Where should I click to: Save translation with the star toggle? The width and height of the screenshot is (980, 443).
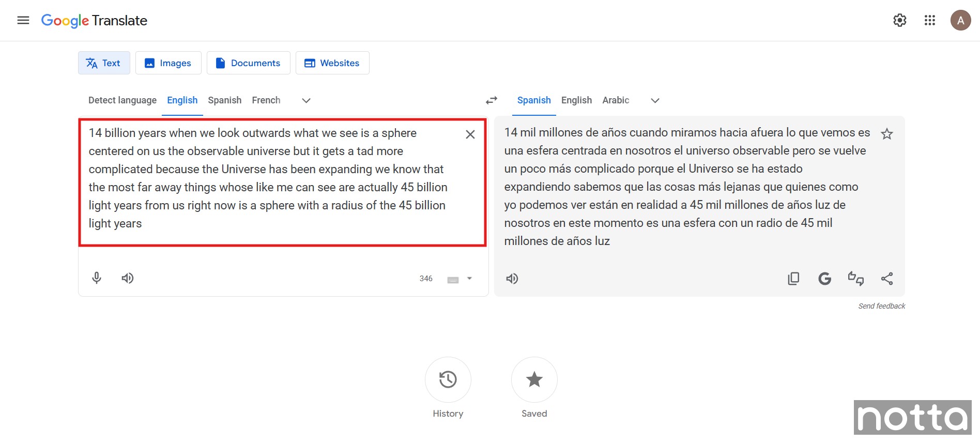pos(887,134)
